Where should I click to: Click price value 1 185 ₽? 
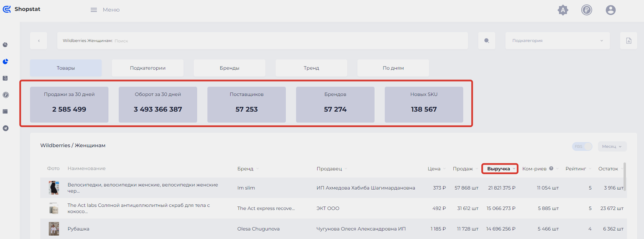[438, 229]
